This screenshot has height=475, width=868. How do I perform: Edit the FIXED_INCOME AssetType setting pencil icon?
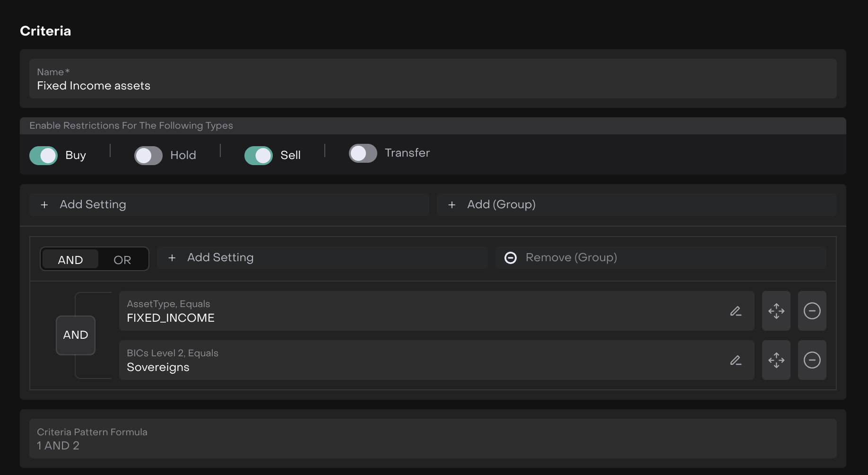click(x=735, y=311)
